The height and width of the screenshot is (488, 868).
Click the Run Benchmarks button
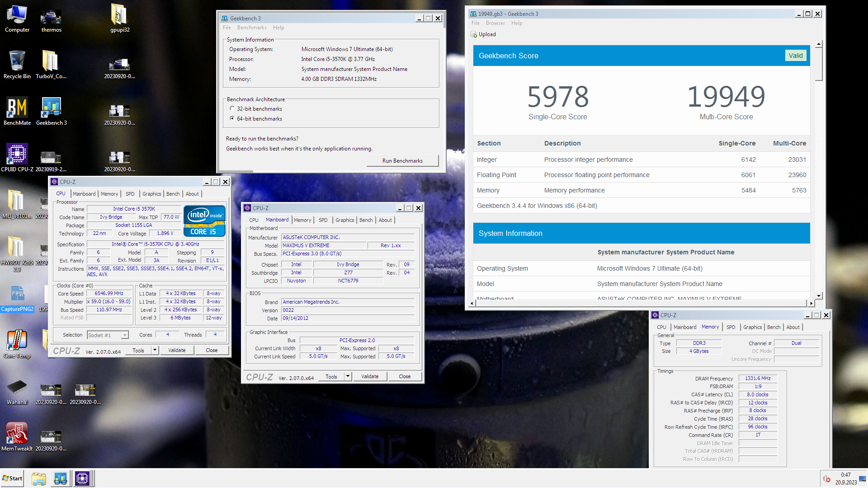pos(402,161)
